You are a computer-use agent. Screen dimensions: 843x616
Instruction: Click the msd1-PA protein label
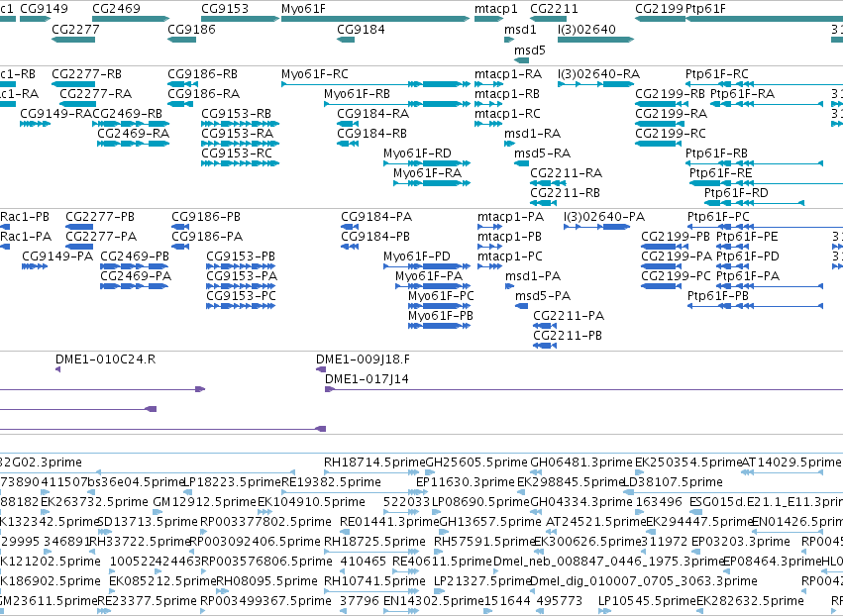pyautogui.click(x=533, y=276)
